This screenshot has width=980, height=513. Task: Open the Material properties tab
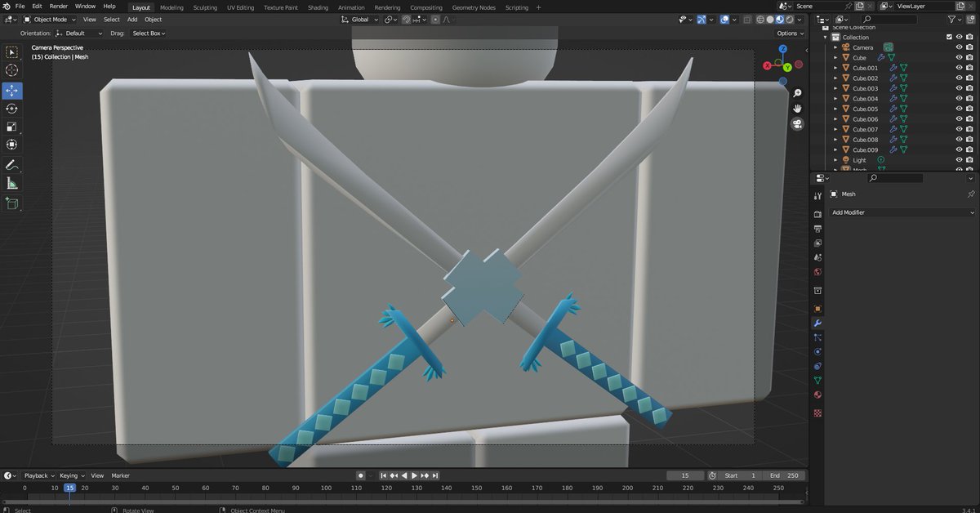click(x=817, y=395)
